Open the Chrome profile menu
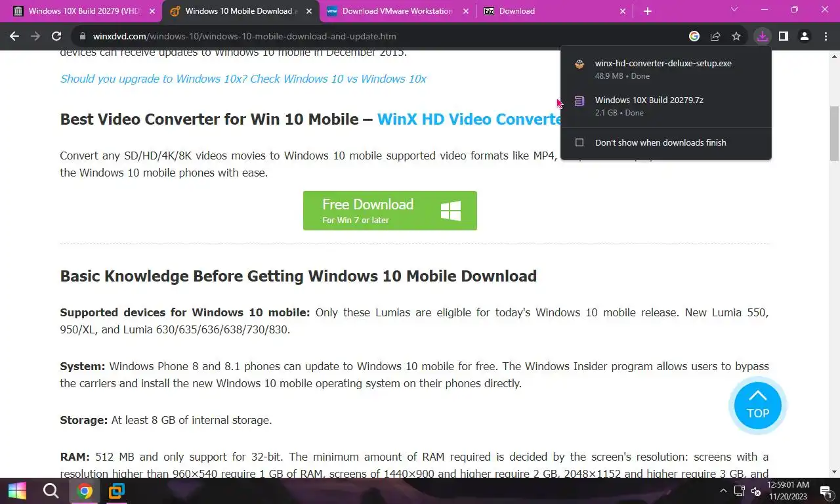 pyautogui.click(x=805, y=36)
